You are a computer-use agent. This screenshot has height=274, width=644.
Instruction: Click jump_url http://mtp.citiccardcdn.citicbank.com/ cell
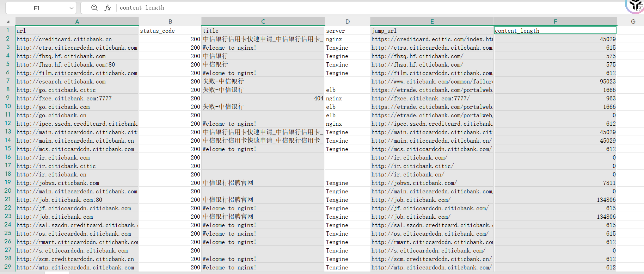(x=432, y=267)
